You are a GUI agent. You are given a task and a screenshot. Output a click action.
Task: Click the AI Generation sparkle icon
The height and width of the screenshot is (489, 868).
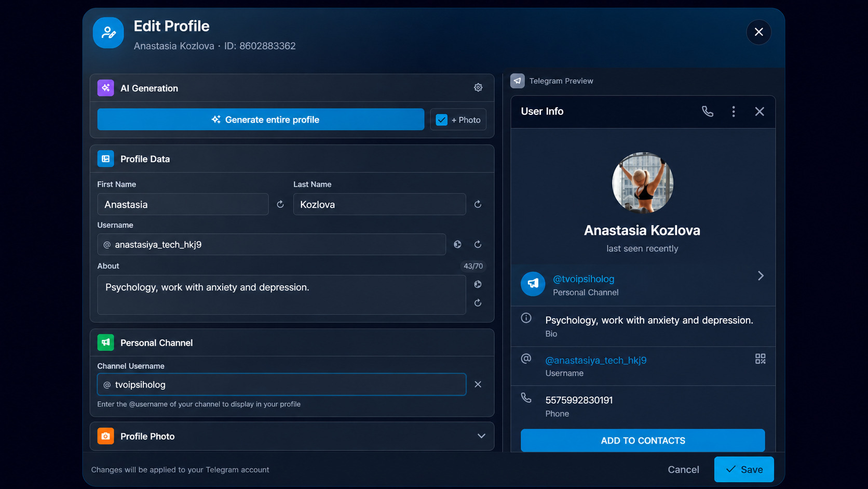[x=105, y=88]
